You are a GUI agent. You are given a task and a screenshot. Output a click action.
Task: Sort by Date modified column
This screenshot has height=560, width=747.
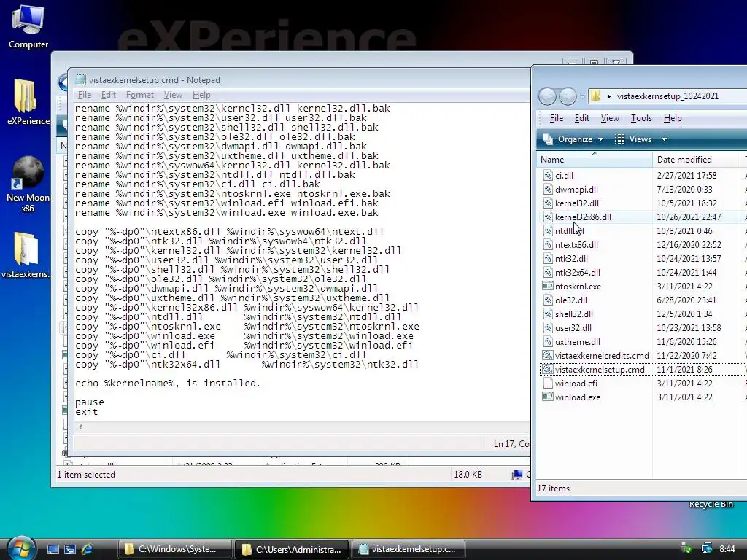696,160
